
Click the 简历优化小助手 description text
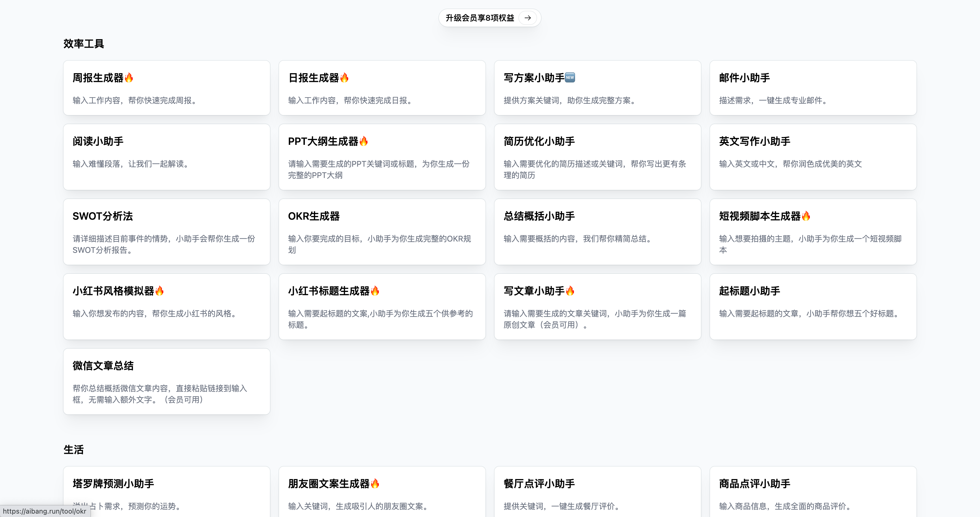click(x=595, y=169)
